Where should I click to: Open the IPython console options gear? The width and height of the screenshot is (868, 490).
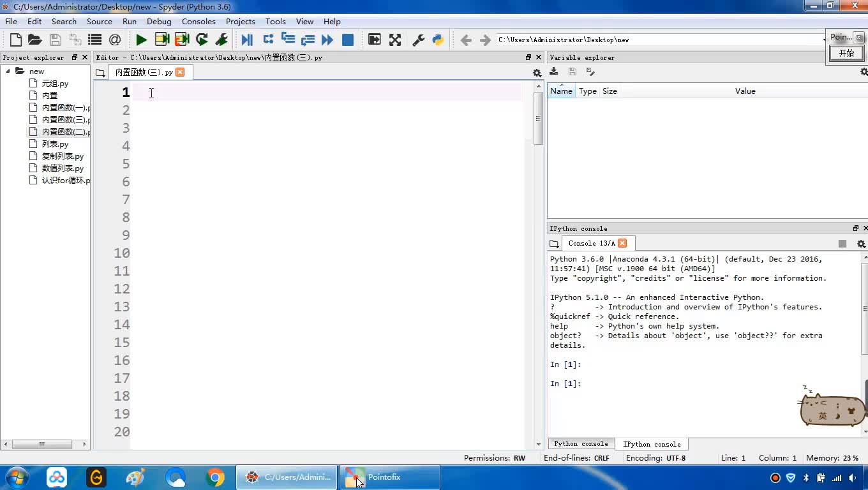(861, 244)
